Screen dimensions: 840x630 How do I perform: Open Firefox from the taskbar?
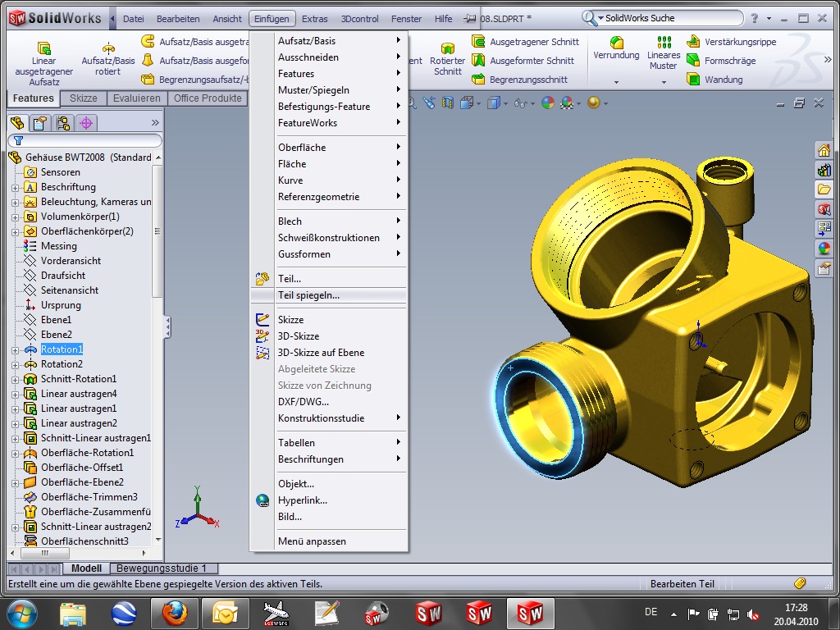pyautogui.click(x=174, y=613)
